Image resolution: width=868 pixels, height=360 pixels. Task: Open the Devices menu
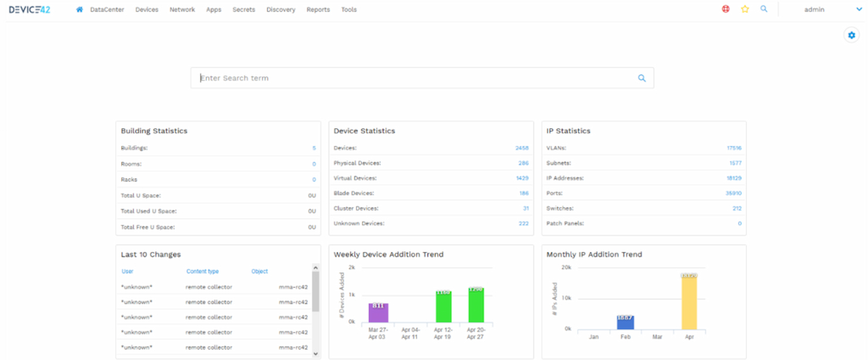click(147, 9)
